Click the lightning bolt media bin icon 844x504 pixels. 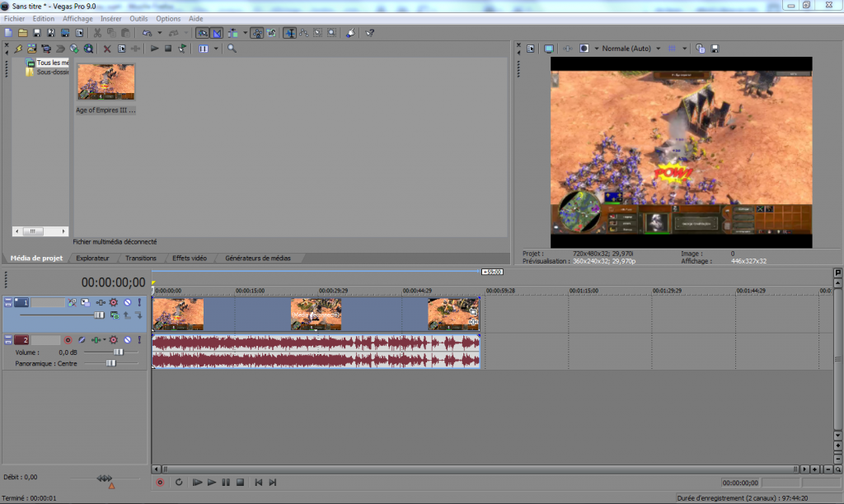pos(18,49)
